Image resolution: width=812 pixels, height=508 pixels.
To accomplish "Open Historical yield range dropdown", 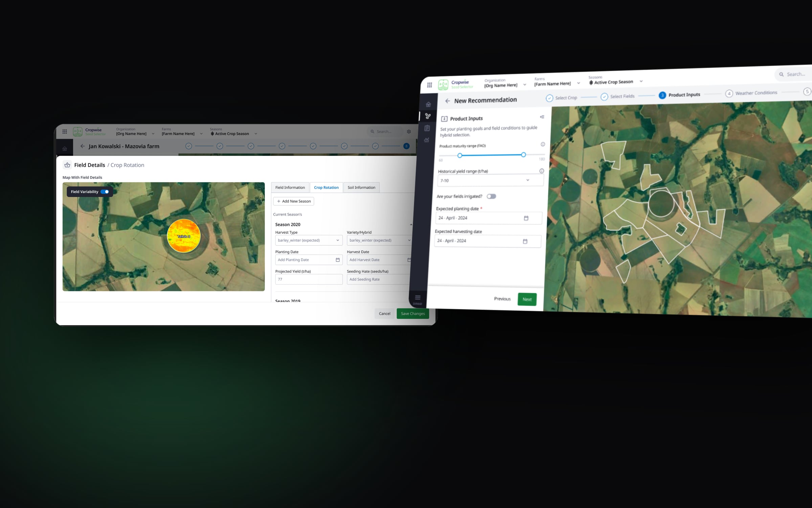I will click(491, 180).
